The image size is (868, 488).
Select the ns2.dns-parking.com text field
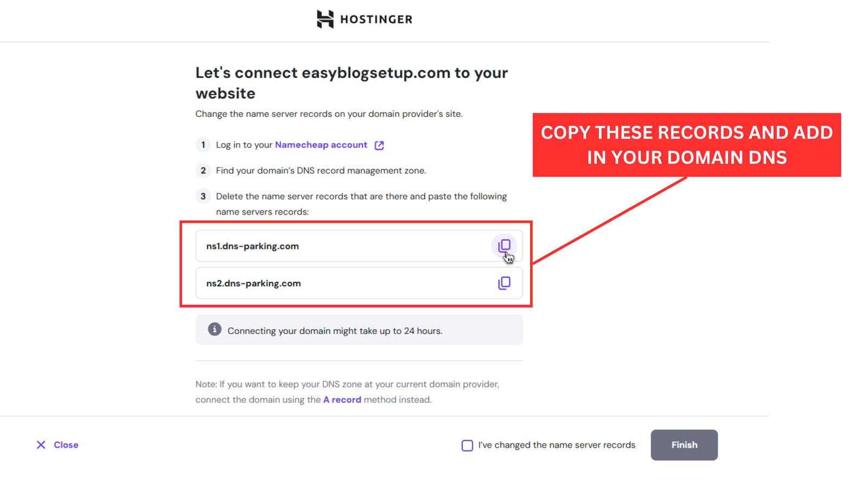coord(359,283)
